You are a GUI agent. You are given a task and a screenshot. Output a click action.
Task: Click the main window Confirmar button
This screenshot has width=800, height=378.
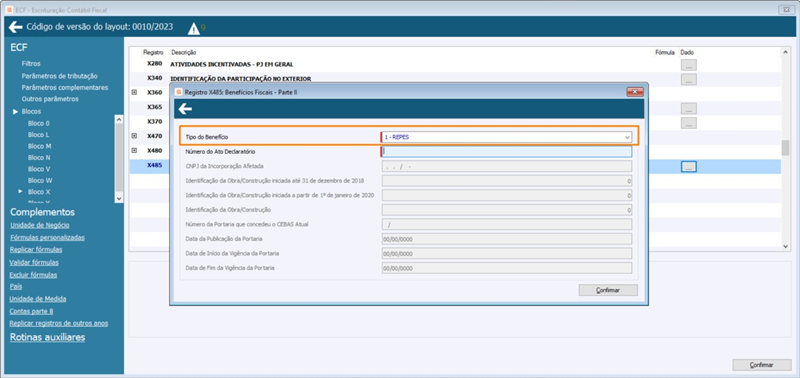tap(762, 365)
